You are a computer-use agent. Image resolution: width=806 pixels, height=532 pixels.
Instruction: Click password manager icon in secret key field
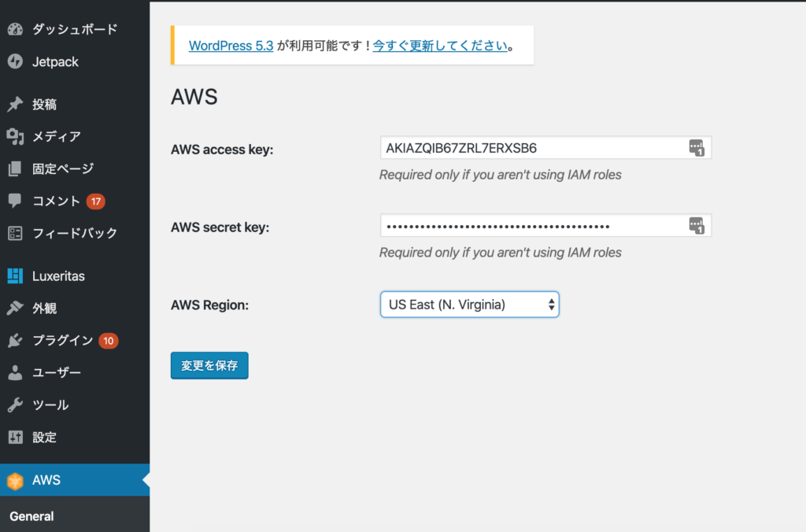click(x=697, y=226)
